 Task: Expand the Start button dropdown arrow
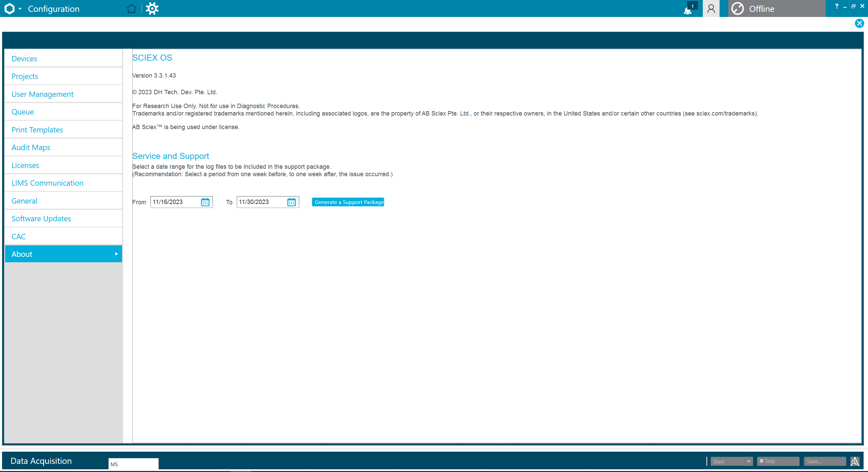pyautogui.click(x=749, y=461)
